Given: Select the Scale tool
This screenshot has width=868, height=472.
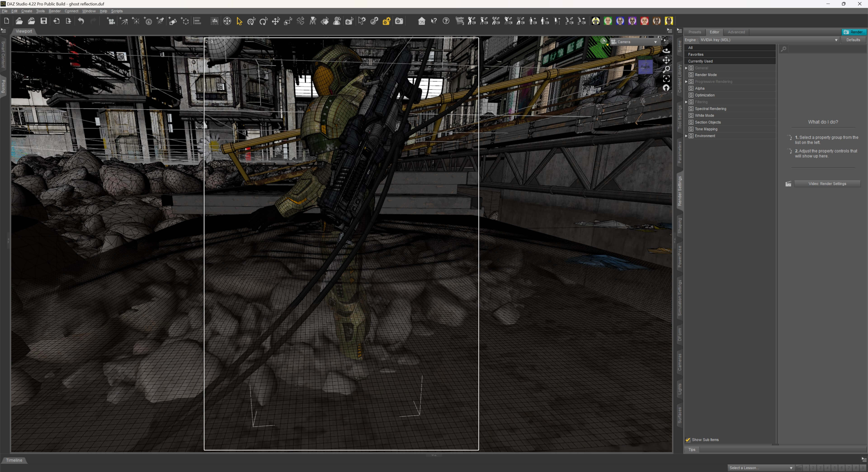Looking at the screenshot, I should 288,21.
